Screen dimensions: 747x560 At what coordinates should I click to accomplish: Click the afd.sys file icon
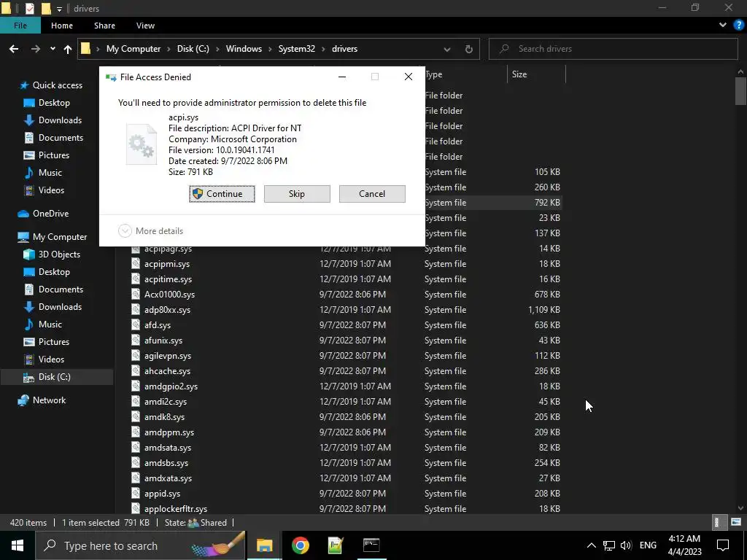coord(136,324)
